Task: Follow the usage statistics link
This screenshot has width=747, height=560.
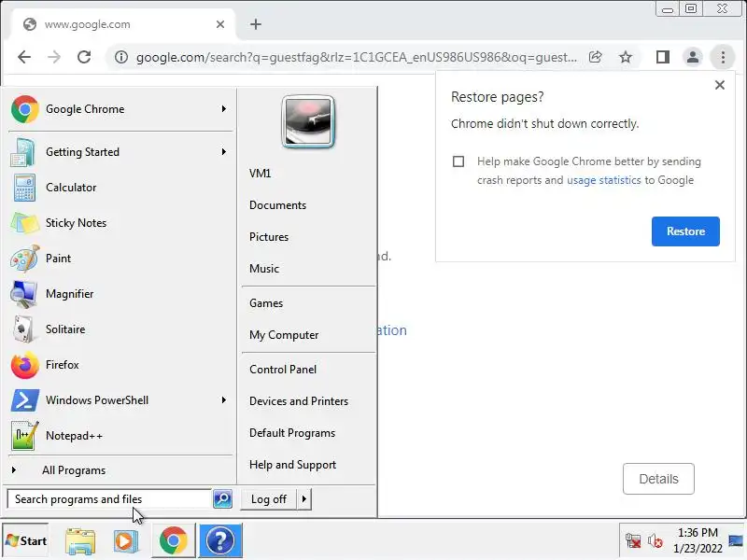Action: click(603, 180)
